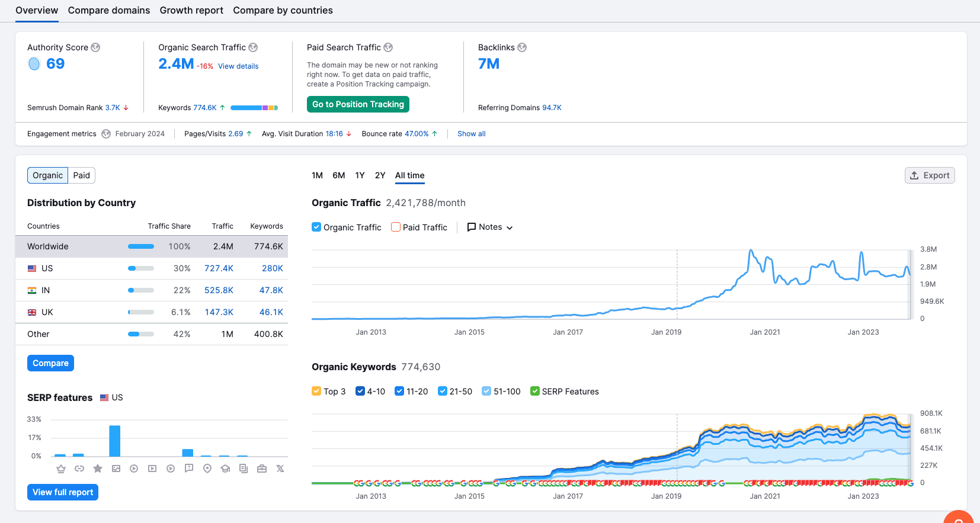This screenshot has height=523, width=980.
Task: Click the Authority Score circle badge icon
Action: point(34,64)
